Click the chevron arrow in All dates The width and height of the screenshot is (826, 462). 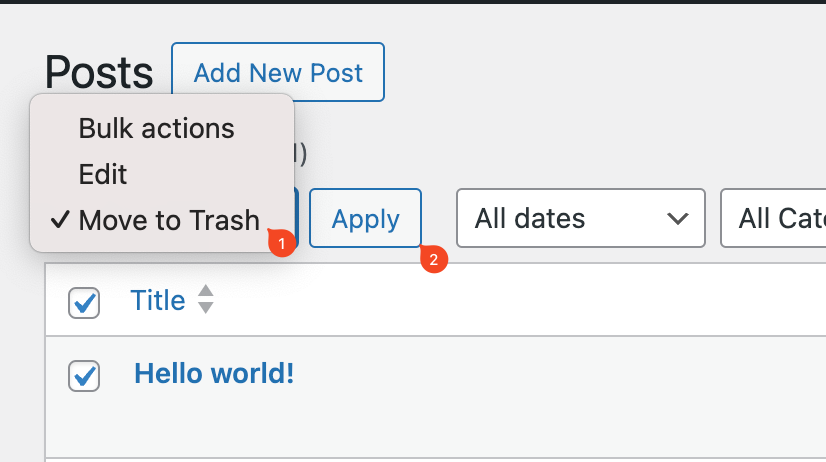(x=677, y=218)
